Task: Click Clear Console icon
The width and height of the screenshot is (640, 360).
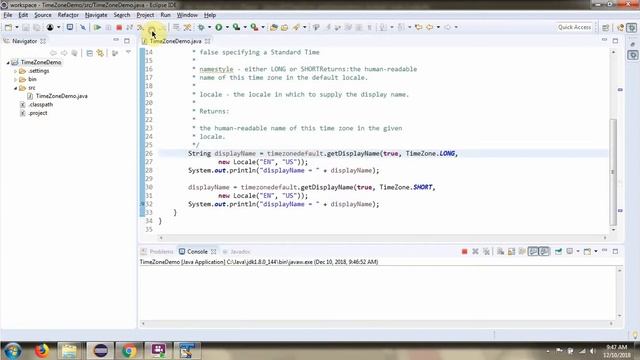Action: (500, 251)
